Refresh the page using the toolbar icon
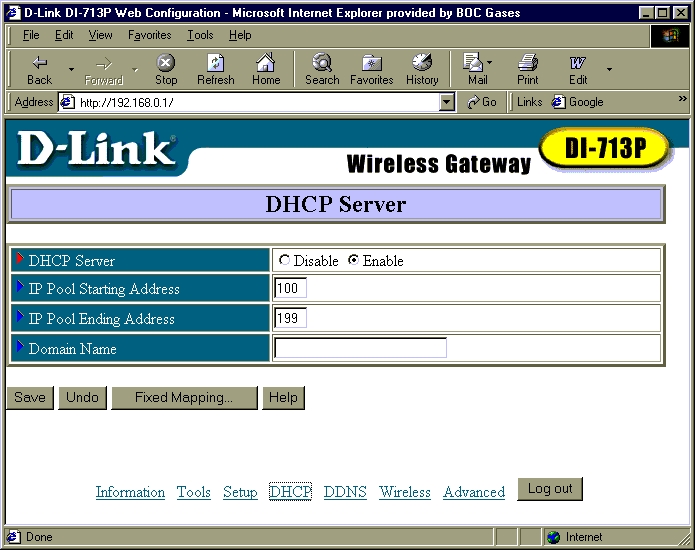695x550 pixels. (215, 64)
